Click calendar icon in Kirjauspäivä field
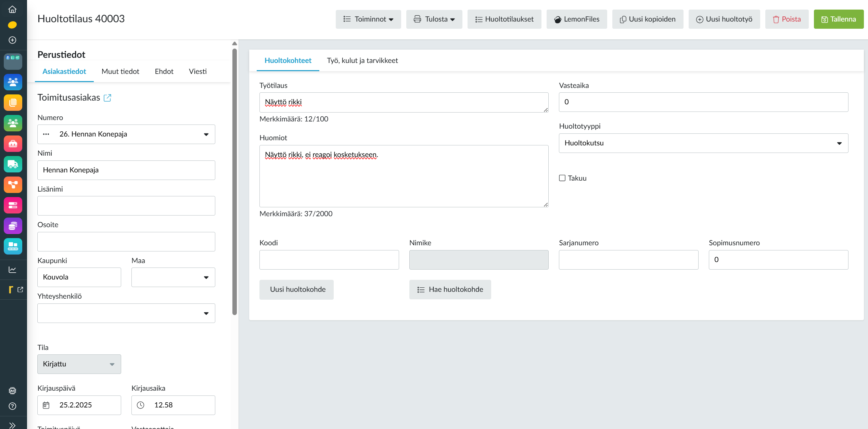 pyautogui.click(x=46, y=405)
